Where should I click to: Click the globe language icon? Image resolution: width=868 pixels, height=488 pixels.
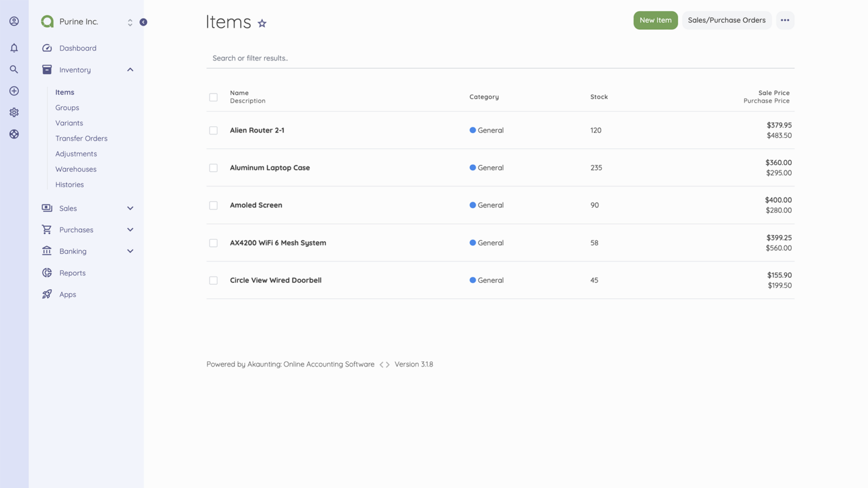pyautogui.click(x=14, y=134)
